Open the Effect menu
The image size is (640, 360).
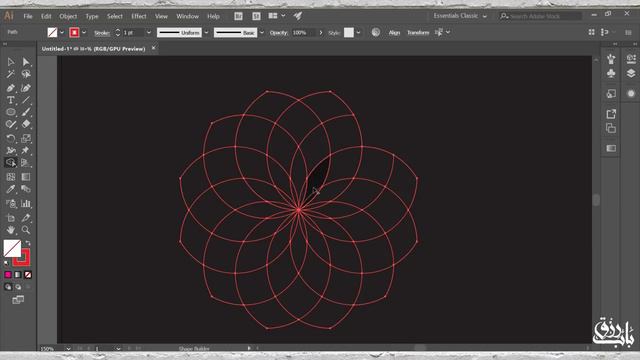pos(139,16)
